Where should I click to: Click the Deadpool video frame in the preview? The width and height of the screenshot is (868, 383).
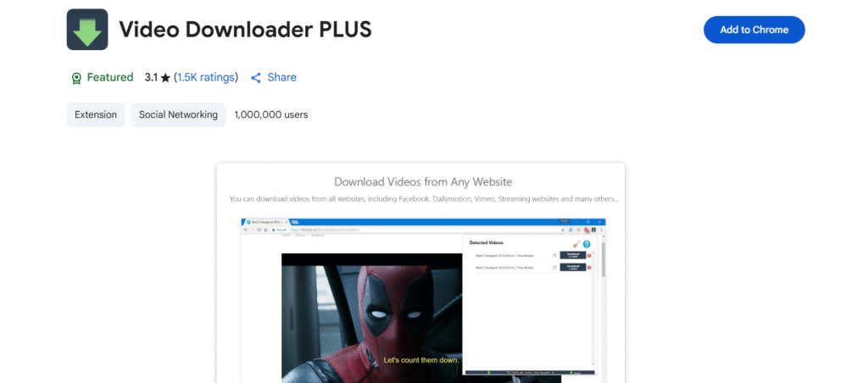[372, 319]
